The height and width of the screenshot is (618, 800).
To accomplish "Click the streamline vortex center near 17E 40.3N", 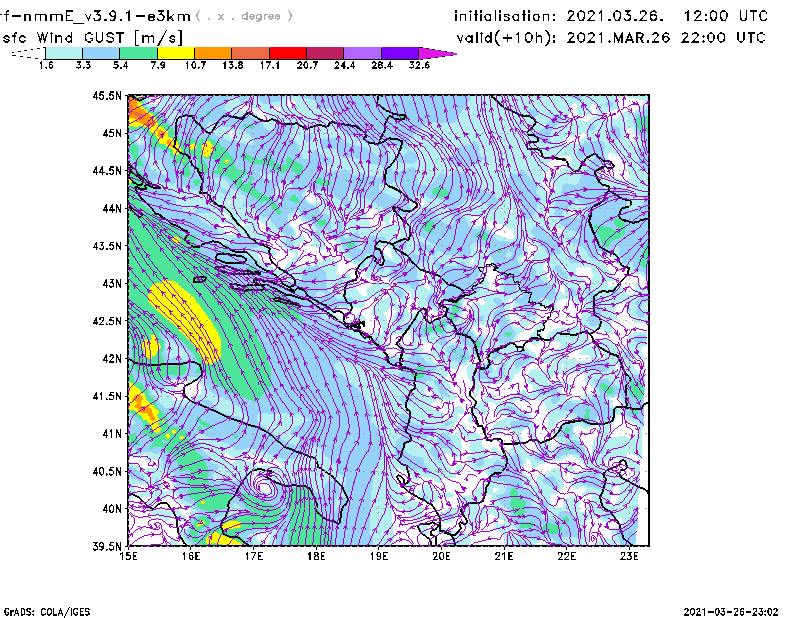I will (x=264, y=487).
